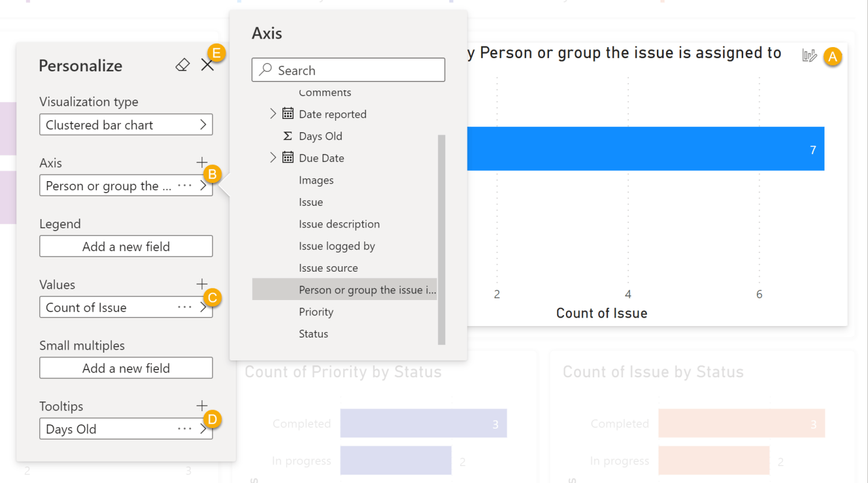Close the Personalize panel

(207, 65)
